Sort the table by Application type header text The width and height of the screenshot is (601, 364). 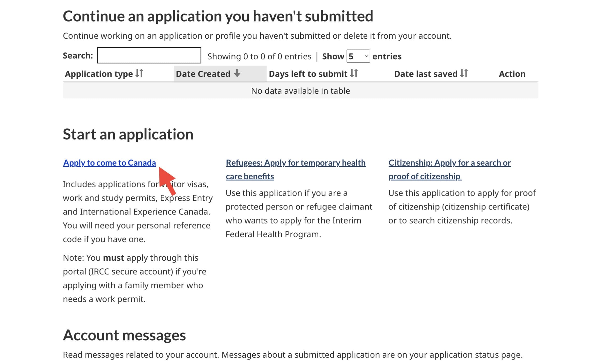click(x=99, y=74)
